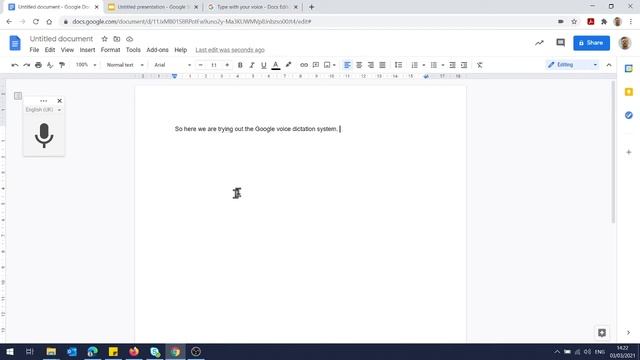Open the Arial font dropdown

pos(172,65)
